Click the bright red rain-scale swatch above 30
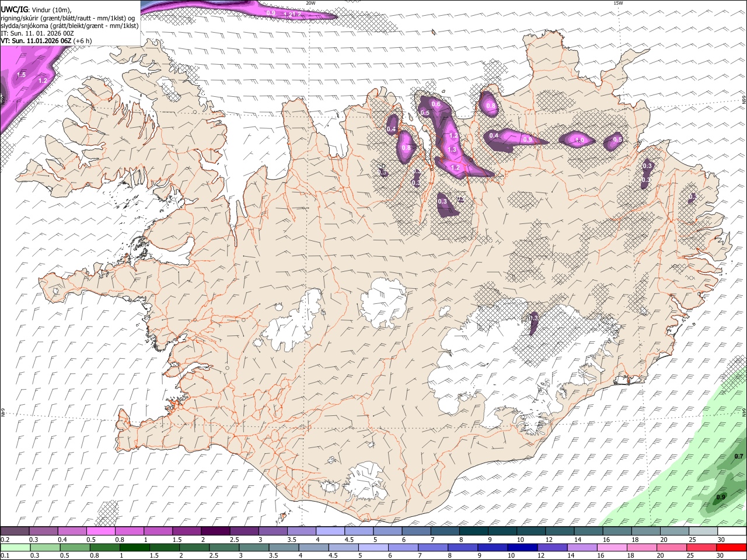The height and width of the screenshot is (560, 747). click(x=731, y=547)
